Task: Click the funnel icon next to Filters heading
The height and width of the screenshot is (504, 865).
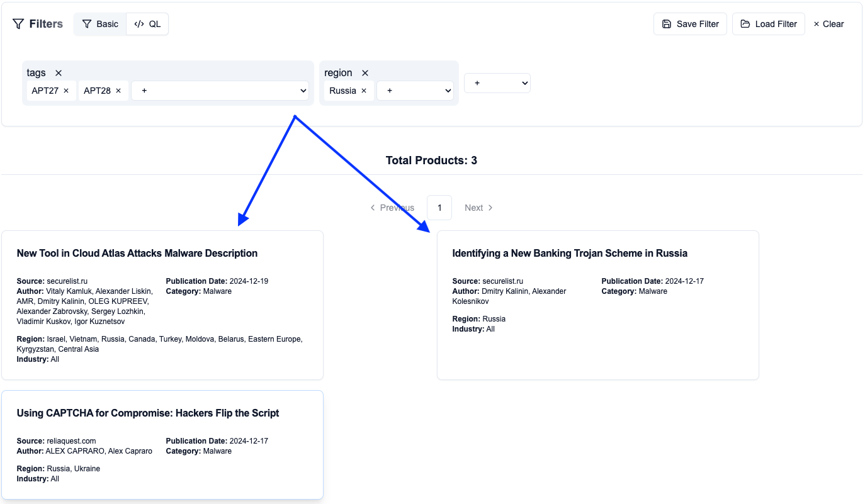Action: 18,23
